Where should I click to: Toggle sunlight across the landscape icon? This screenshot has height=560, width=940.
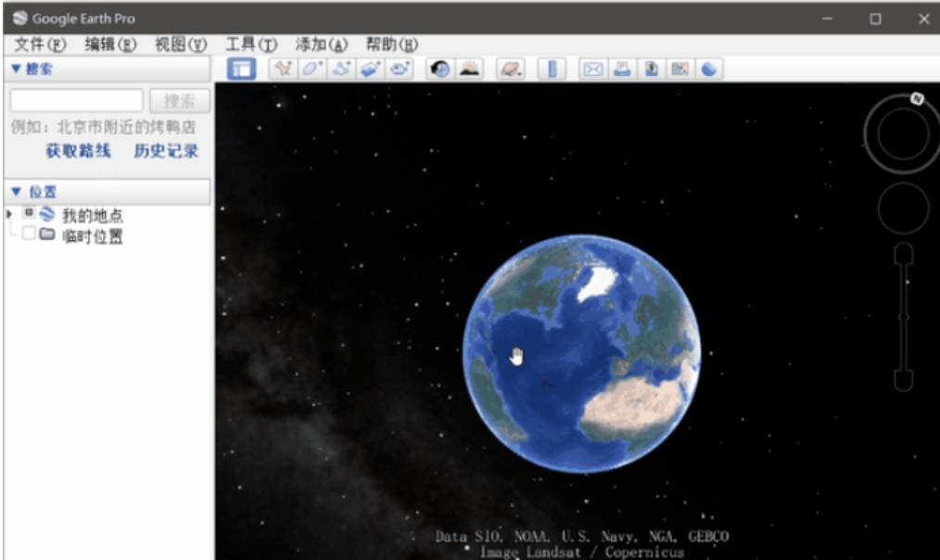point(469,69)
